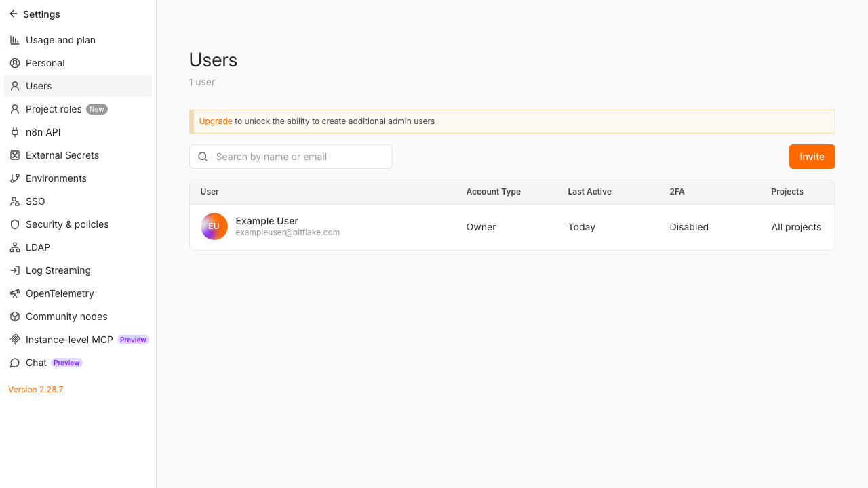Click the EU avatar of Example User

pos(214,226)
